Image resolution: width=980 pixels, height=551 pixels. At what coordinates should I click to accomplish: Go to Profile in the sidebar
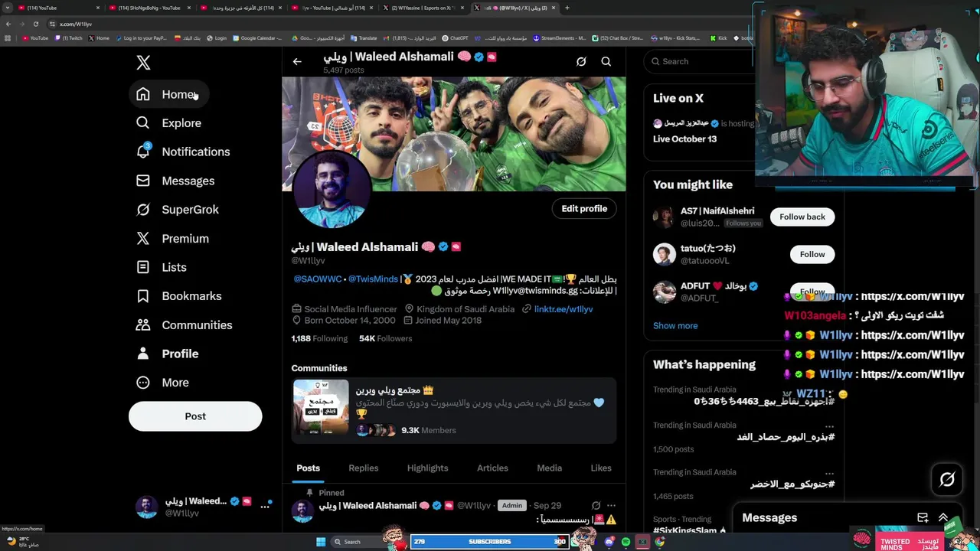coord(167,354)
